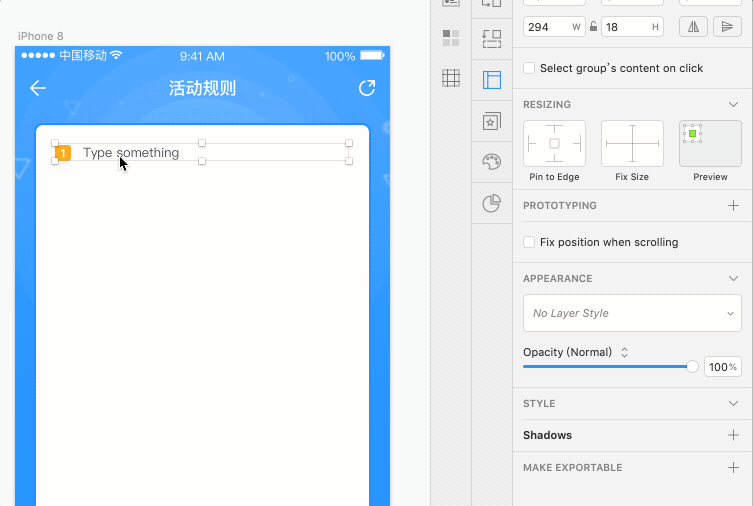Image resolution: width=753 pixels, height=506 pixels.
Task: Toggle the Fix Size constraint box
Action: [x=632, y=143]
